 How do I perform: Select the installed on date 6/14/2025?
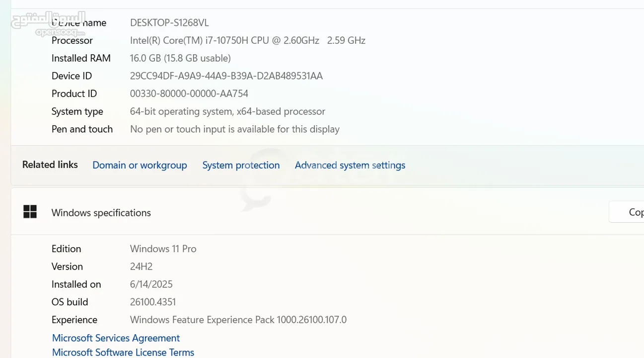click(151, 284)
